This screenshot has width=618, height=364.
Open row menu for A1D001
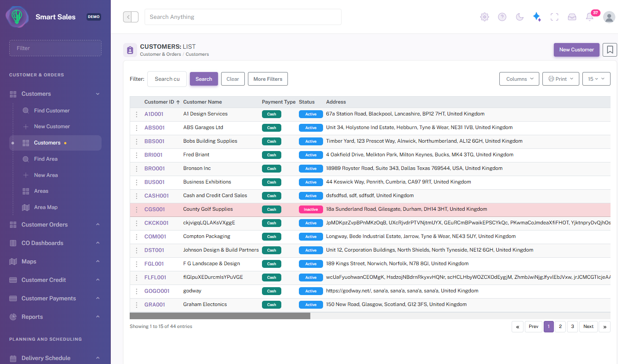click(x=136, y=114)
